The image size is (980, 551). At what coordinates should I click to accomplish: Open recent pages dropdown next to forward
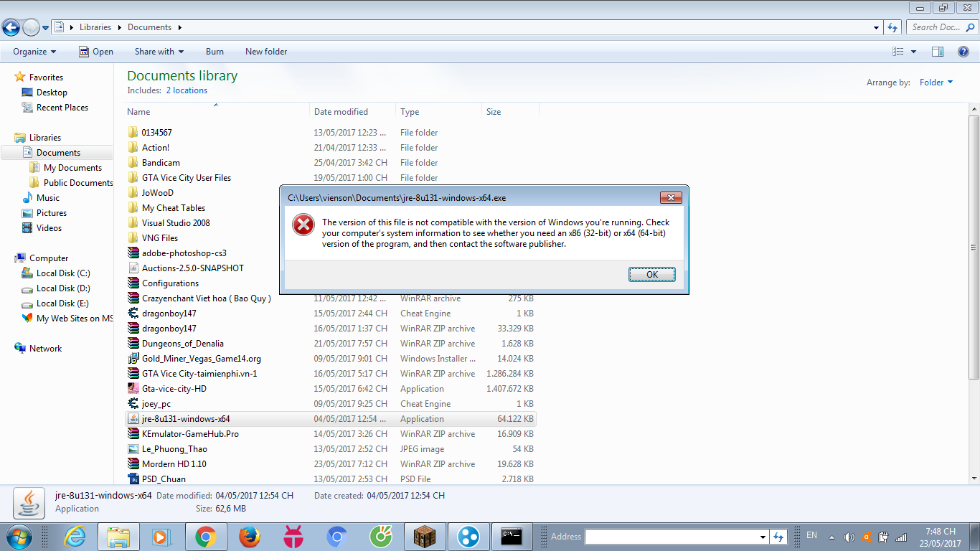46,28
